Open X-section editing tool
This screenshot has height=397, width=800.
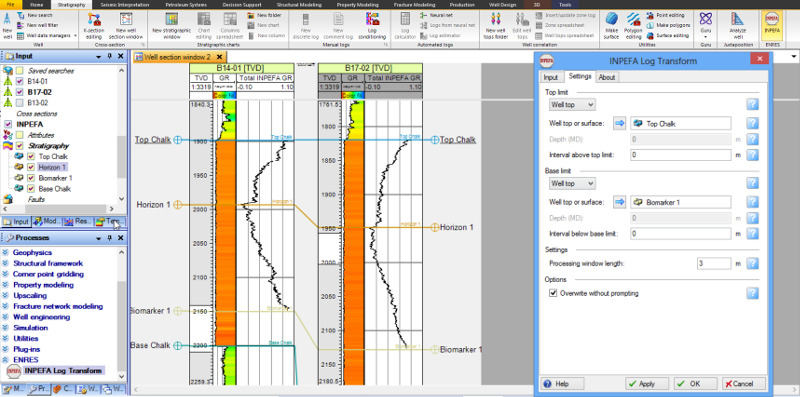tap(93, 26)
